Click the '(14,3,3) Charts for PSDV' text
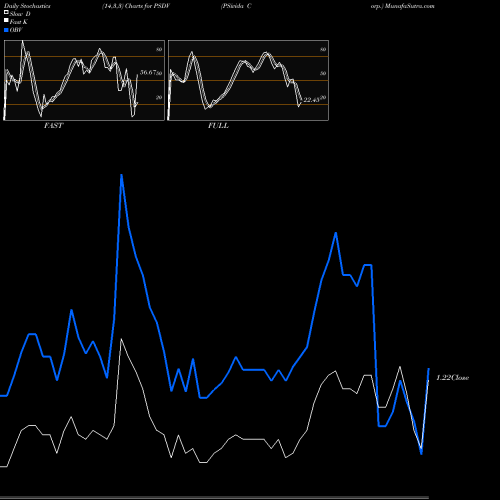Viewport: 500px width, 500px height. 136,6
